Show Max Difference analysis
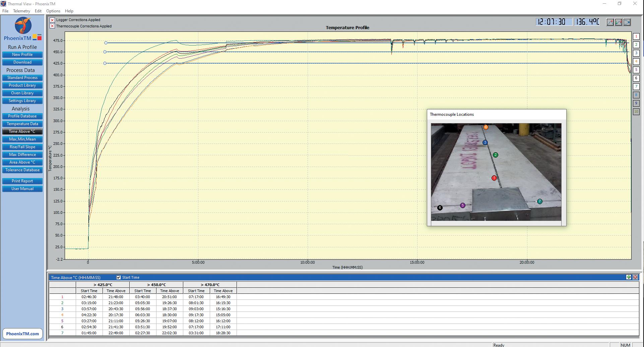The height and width of the screenshot is (347, 644). pyautogui.click(x=22, y=155)
